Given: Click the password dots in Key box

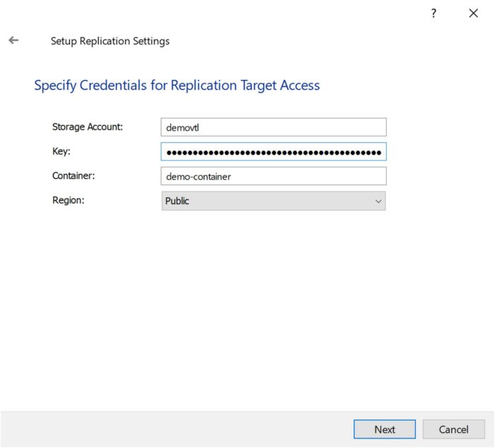Looking at the screenshot, I should (273, 153).
